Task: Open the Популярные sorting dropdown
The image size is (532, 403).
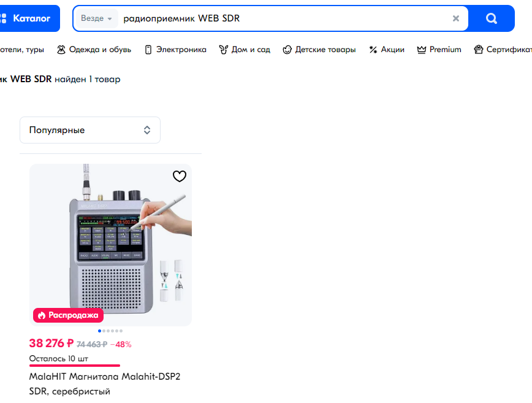Action: click(90, 130)
